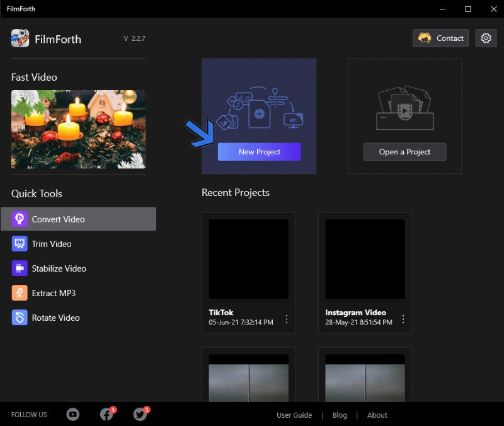Click the FilmForth app logo
This screenshot has height=426, width=504.
[x=21, y=38]
